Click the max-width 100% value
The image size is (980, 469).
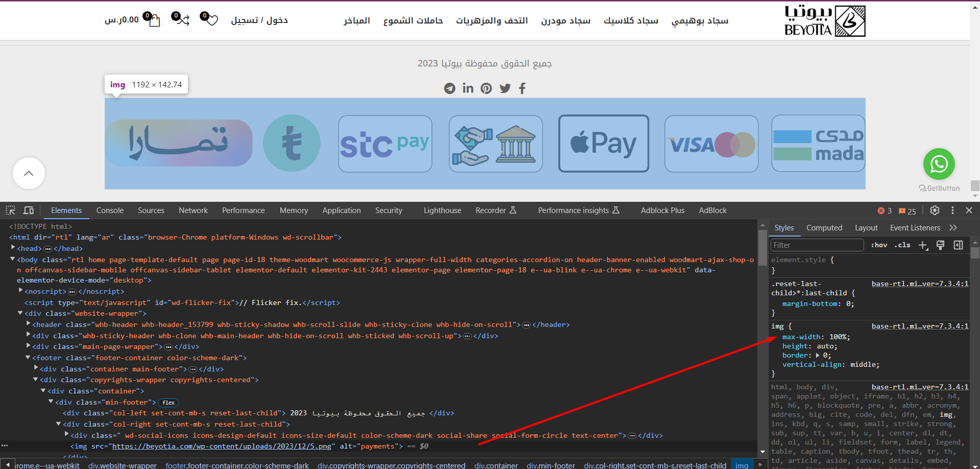click(x=838, y=337)
